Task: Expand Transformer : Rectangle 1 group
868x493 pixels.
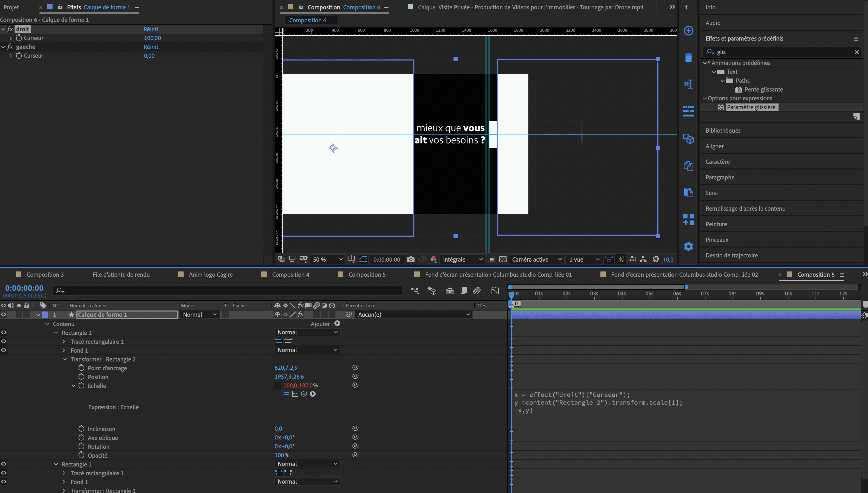Action: (64, 490)
